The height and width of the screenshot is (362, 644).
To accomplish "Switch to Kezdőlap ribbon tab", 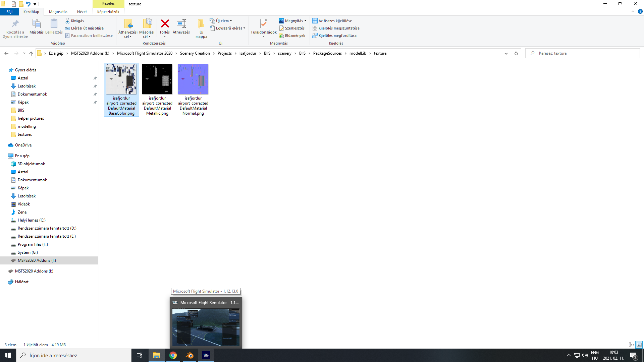I will pyautogui.click(x=31, y=12).
